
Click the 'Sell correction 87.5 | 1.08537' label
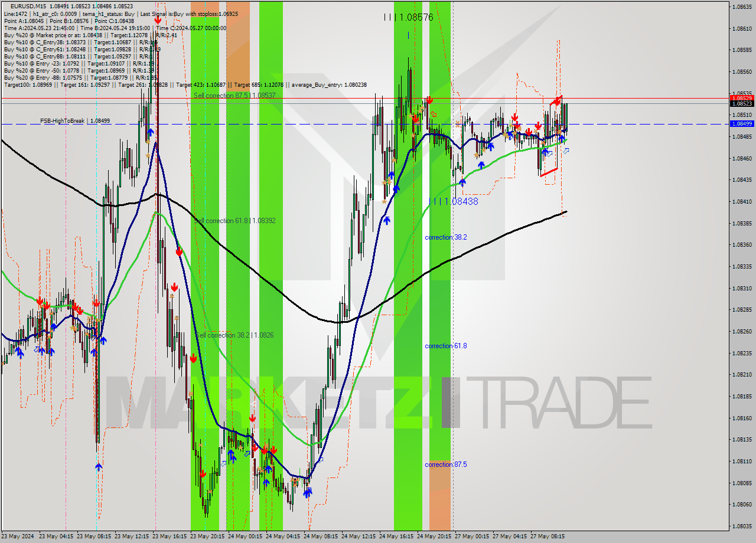[234, 95]
